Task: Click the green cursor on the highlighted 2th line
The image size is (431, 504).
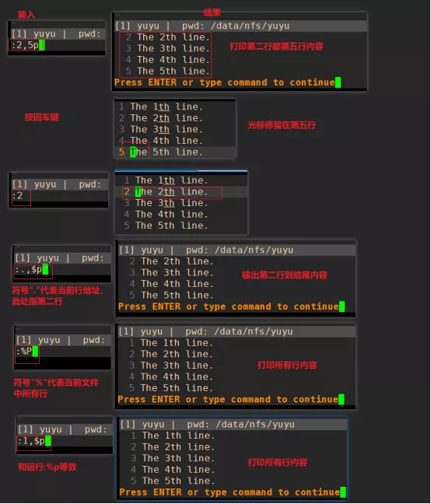Action: (138, 191)
